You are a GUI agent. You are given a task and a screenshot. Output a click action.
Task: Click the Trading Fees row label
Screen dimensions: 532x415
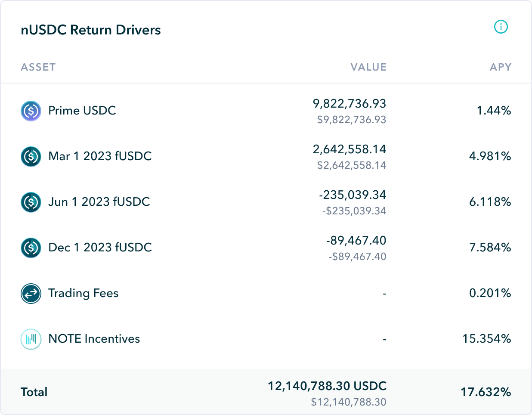click(x=84, y=293)
